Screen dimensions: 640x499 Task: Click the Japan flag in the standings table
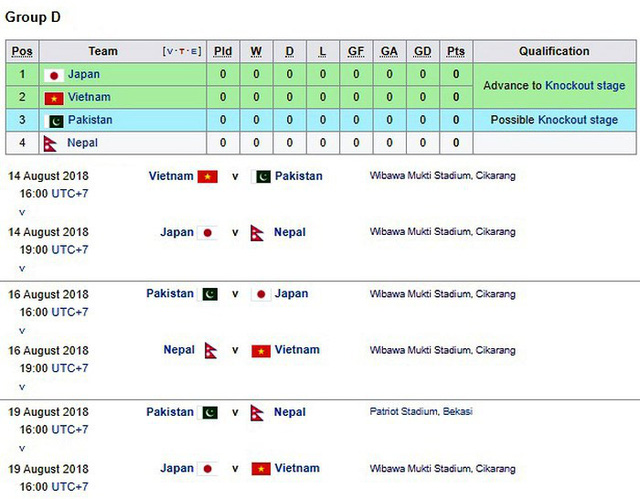[55, 75]
